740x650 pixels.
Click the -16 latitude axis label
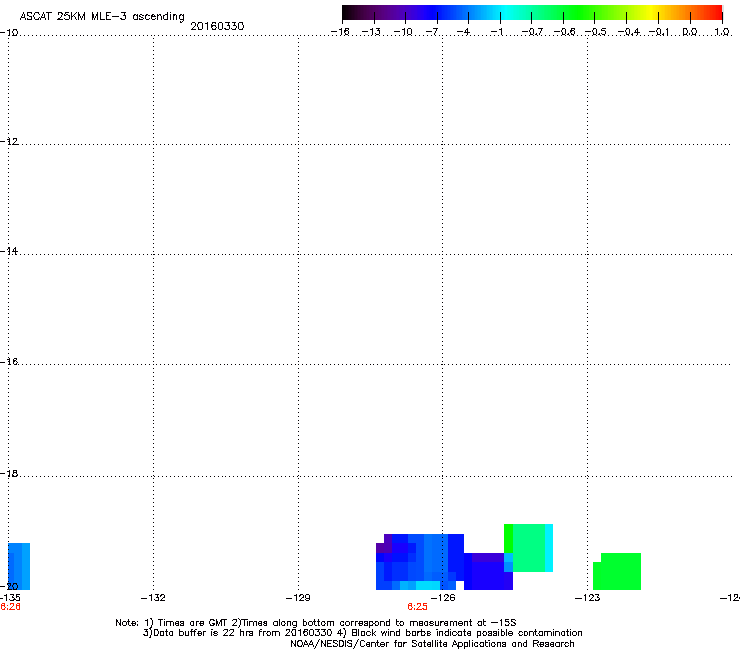pyautogui.click(x=9, y=362)
